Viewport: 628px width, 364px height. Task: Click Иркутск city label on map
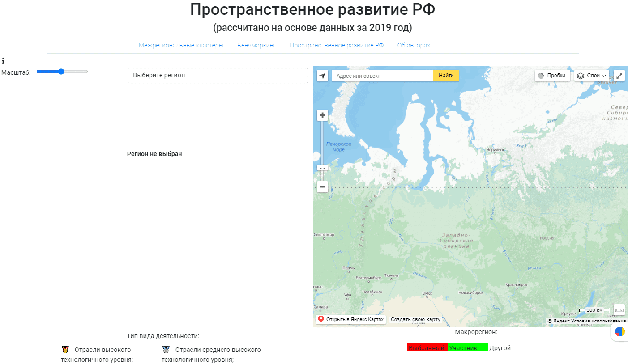569,313
